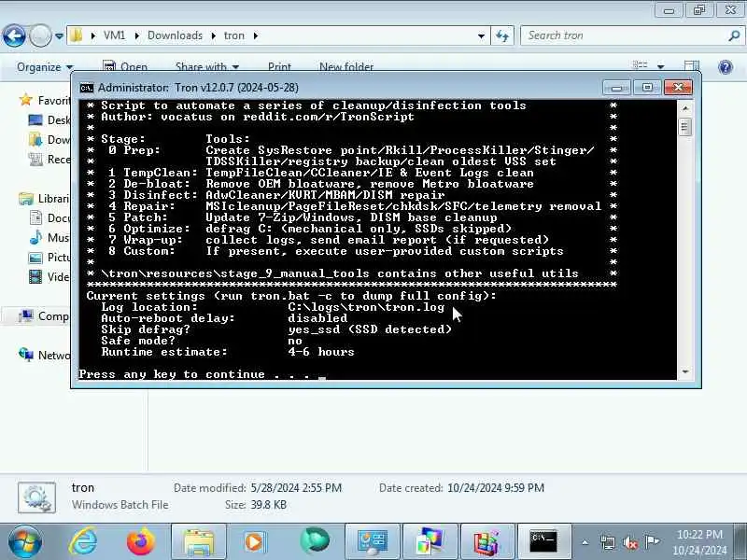The height and width of the screenshot is (560, 747).
Task: Select Network in navigation pane
Action: 44,356
